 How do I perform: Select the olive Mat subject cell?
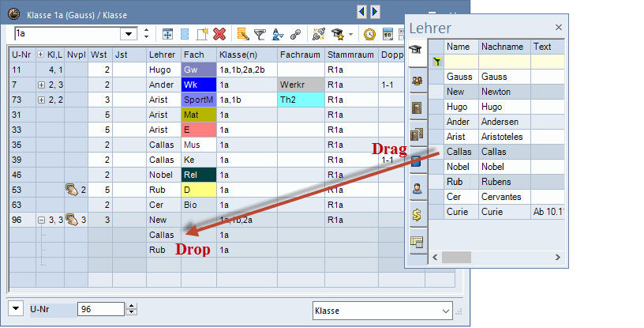coord(199,115)
